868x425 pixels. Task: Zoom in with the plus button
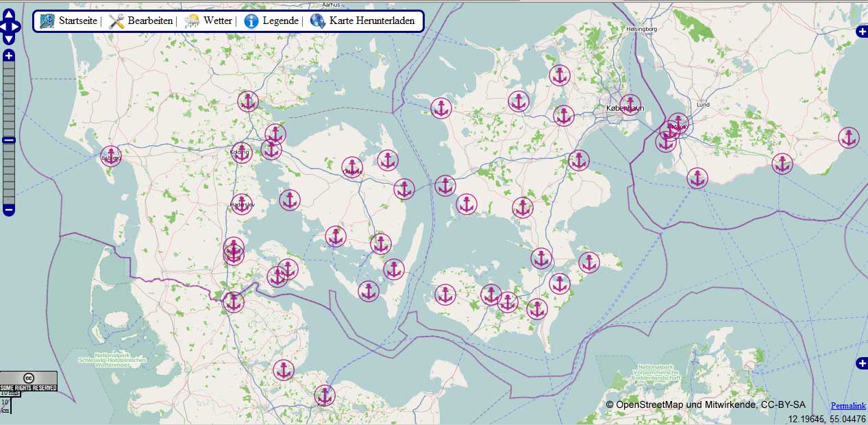pos(9,56)
